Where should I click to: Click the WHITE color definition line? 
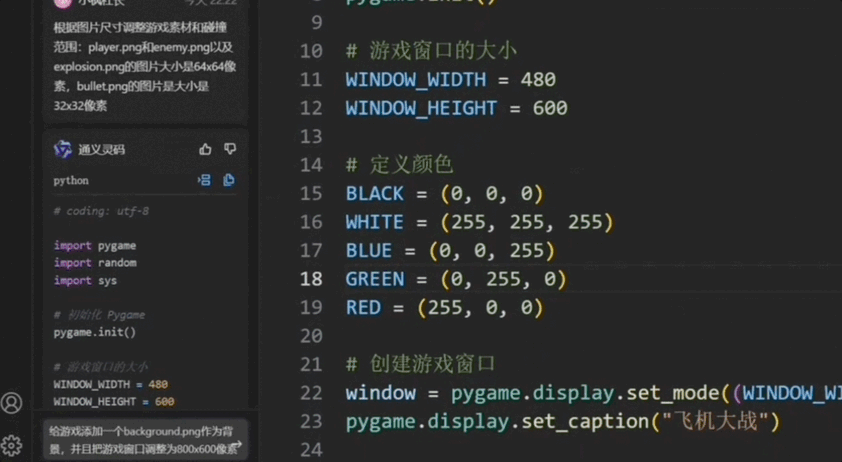point(480,222)
